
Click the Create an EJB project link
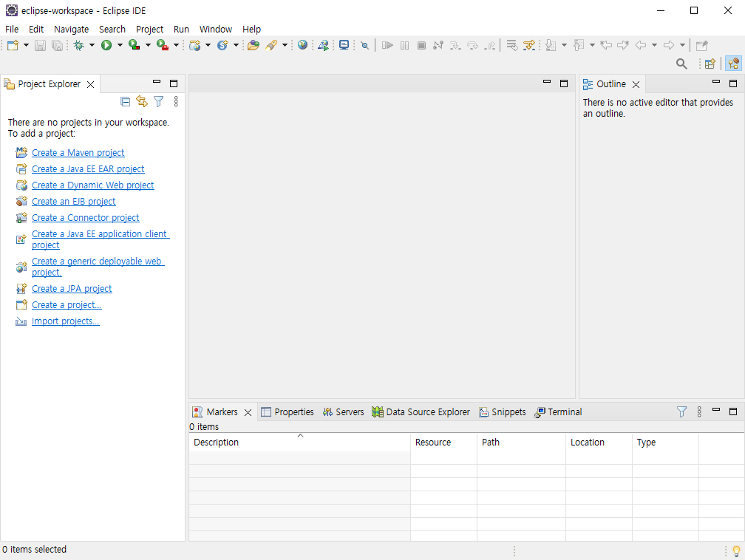click(74, 202)
